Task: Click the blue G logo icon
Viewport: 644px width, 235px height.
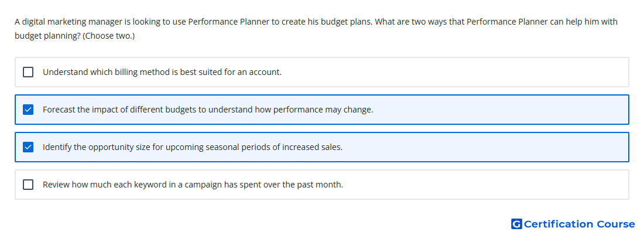Action: point(516,224)
